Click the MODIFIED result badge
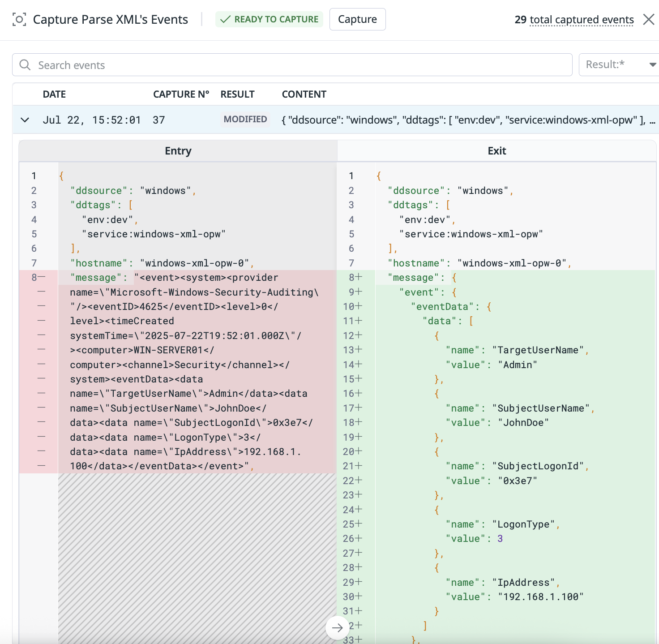The width and height of the screenshot is (659, 644). (245, 120)
